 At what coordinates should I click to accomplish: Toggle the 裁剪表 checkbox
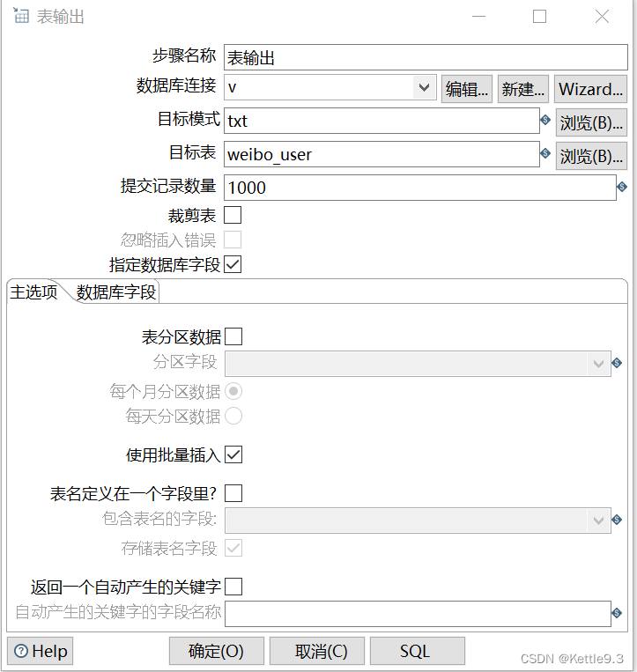[x=233, y=215]
